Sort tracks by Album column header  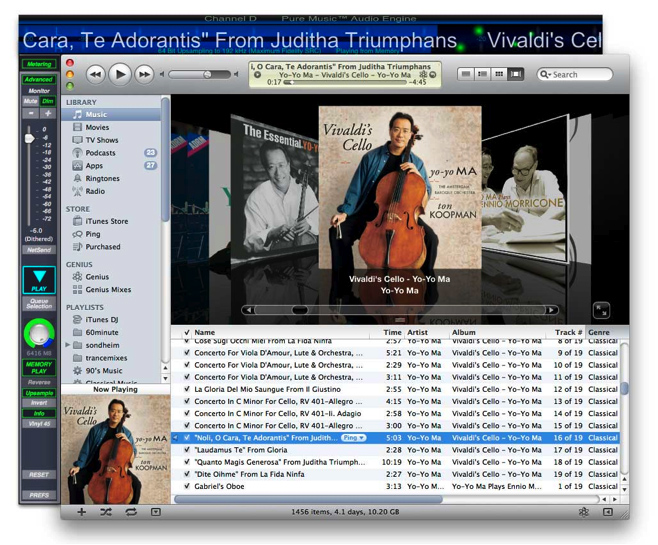tap(496, 332)
